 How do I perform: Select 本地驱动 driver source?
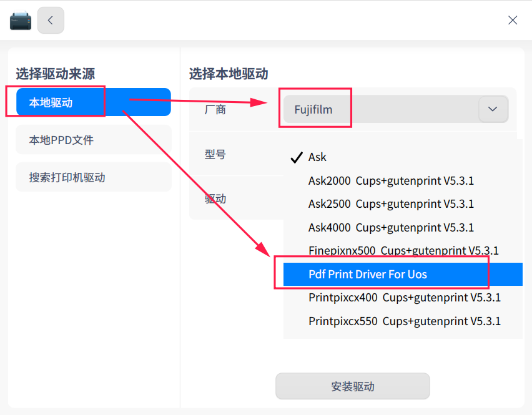tap(93, 102)
